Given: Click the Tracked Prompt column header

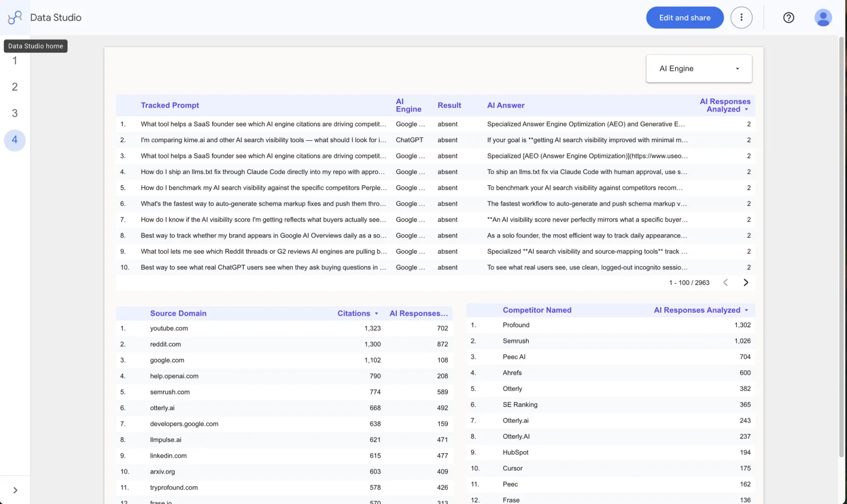Looking at the screenshot, I should click(170, 105).
